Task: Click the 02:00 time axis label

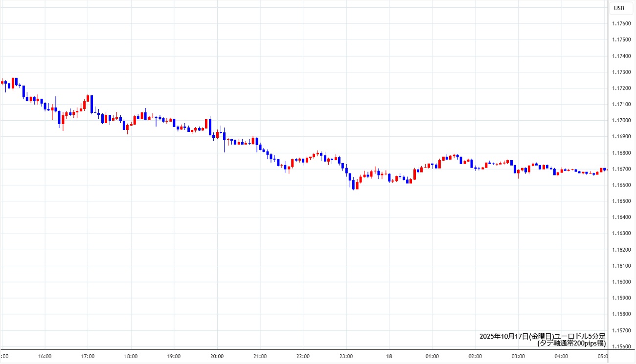Action: point(475,356)
